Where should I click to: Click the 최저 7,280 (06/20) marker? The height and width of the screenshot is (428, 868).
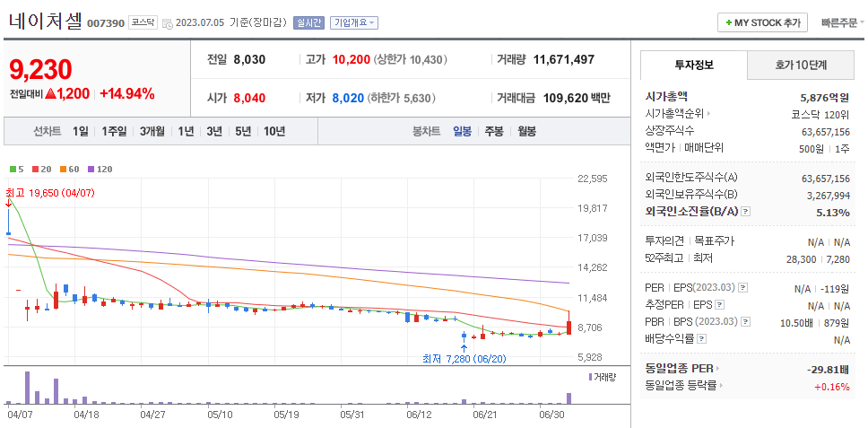coord(464,359)
